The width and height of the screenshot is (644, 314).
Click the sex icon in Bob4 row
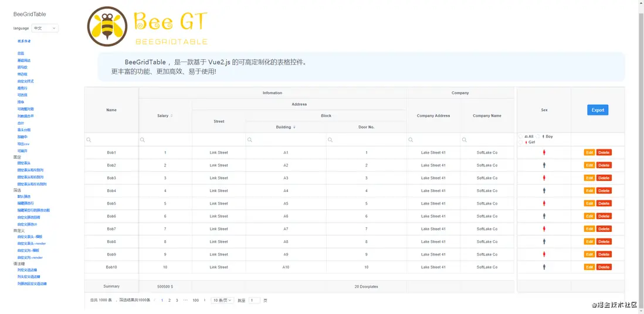coord(544,191)
